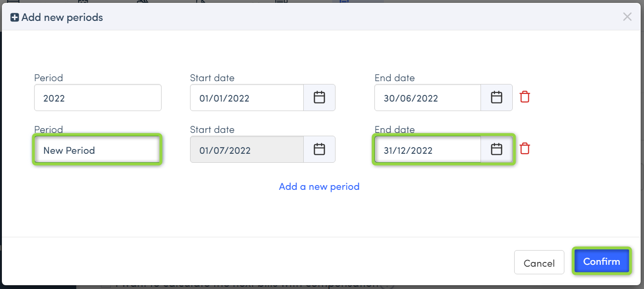Click the Add new periods title text
The image size is (644, 289).
point(62,18)
